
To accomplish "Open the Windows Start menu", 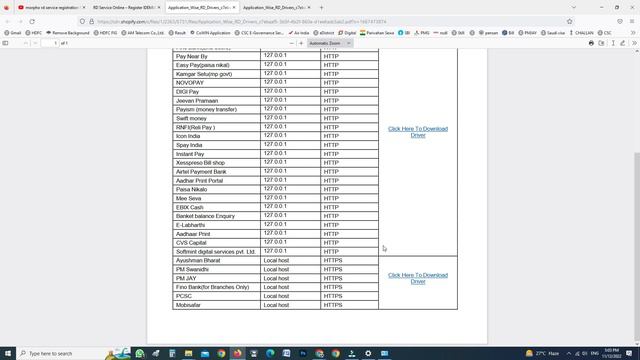I will pos(8,353).
